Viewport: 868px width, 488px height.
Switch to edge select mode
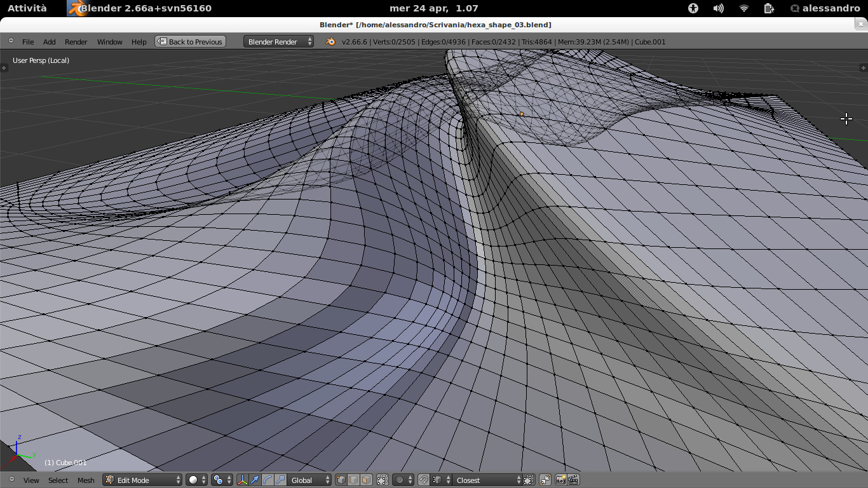tap(353, 480)
